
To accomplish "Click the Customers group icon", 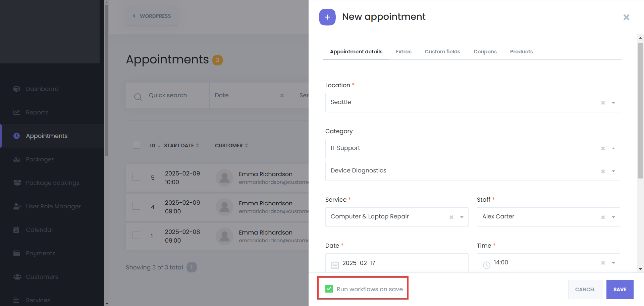I will (17, 277).
